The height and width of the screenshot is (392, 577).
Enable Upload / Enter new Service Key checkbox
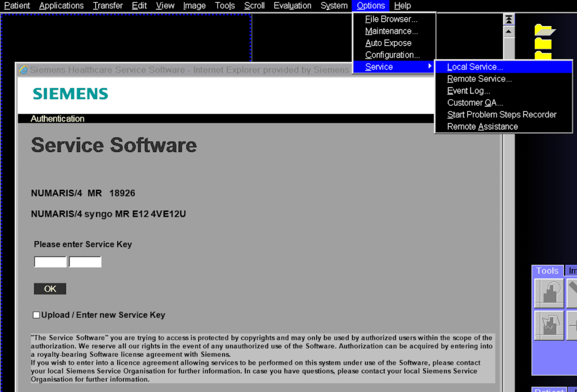(37, 315)
